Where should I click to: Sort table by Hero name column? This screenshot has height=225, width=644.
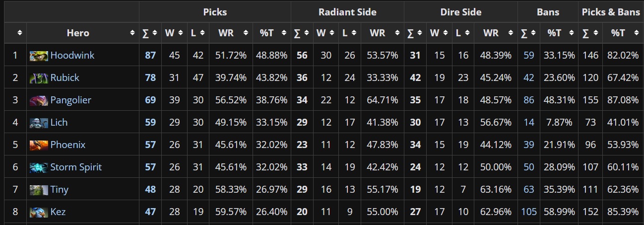tap(83, 33)
